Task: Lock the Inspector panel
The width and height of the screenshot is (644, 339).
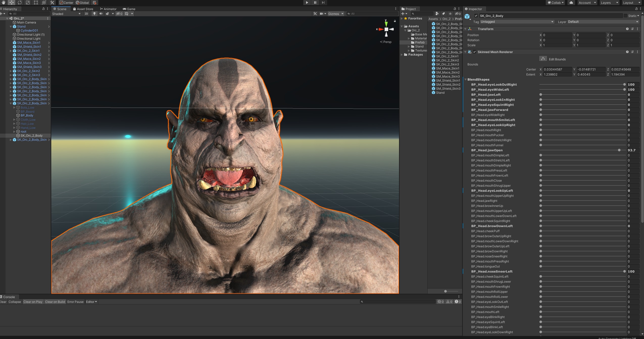Action: coord(636,9)
